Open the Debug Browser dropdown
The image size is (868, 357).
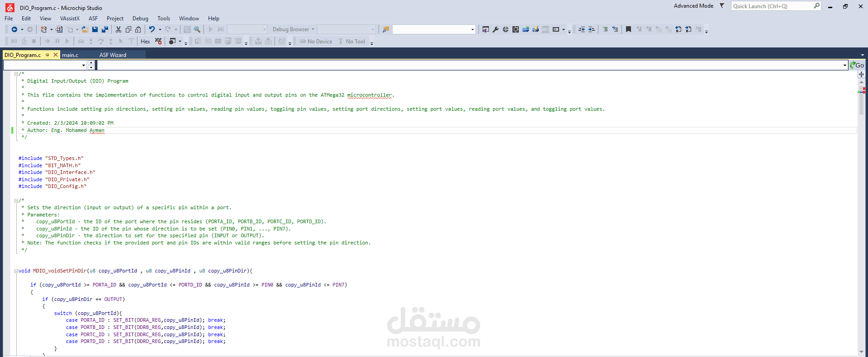pos(293,29)
